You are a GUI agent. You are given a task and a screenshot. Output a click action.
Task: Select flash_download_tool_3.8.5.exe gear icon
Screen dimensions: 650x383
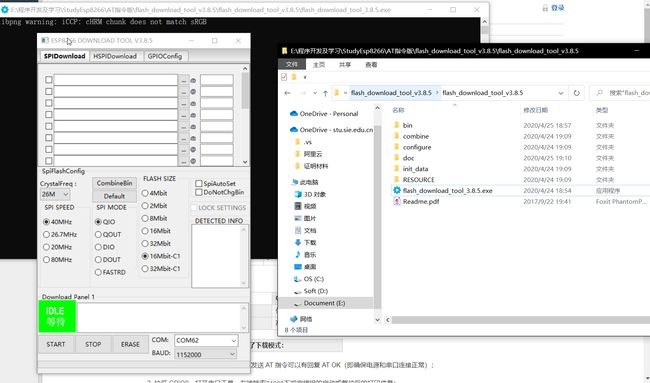click(x=397, y=191)
